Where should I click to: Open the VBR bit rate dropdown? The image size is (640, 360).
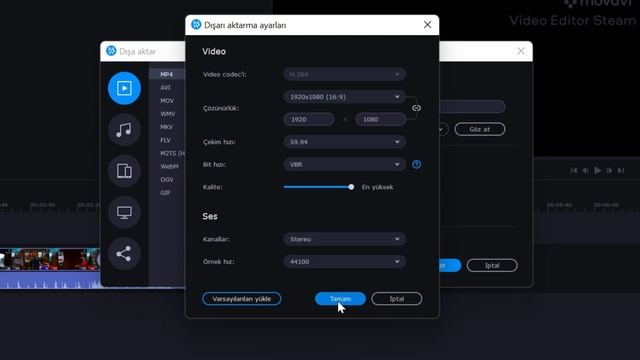[x=344, y=164]
